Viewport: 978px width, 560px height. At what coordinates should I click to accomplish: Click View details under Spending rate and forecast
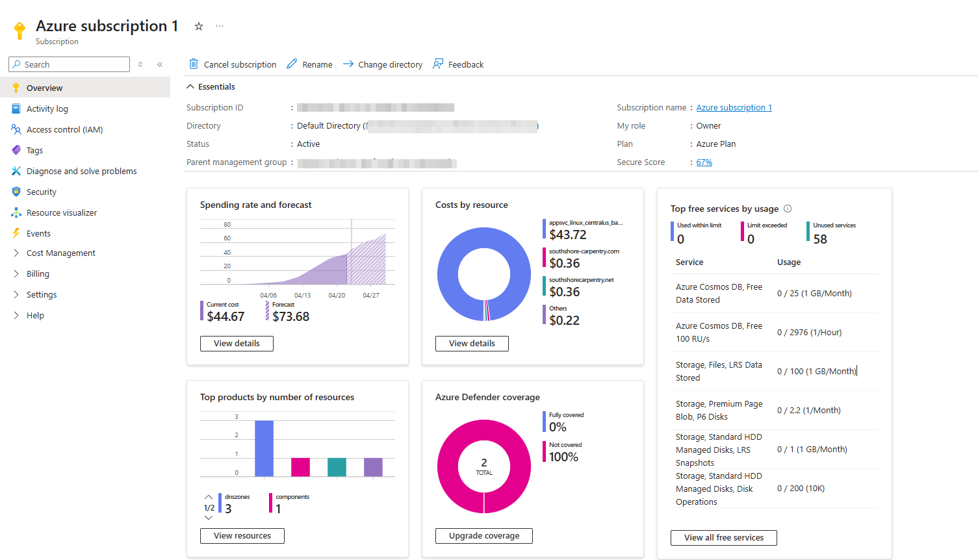point(237,344)
